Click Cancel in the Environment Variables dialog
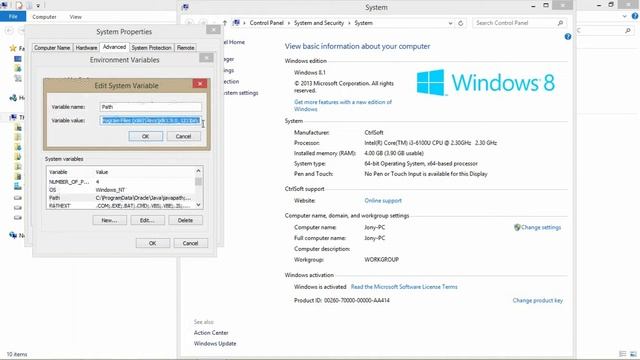 click(191, 243)
